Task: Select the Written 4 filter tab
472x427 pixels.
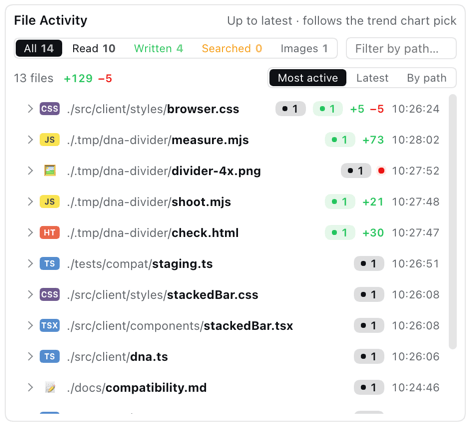Action: (x=158, y=48)
